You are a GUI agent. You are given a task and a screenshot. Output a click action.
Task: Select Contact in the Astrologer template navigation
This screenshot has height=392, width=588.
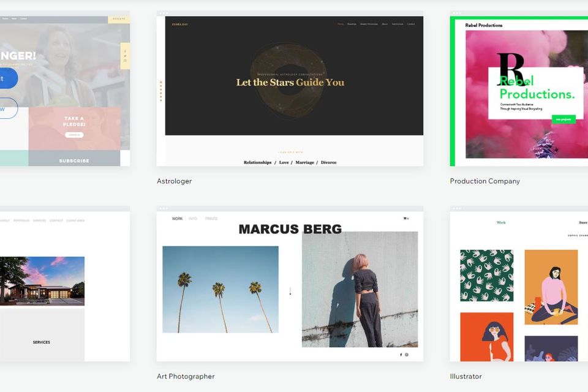pos(411,24)
